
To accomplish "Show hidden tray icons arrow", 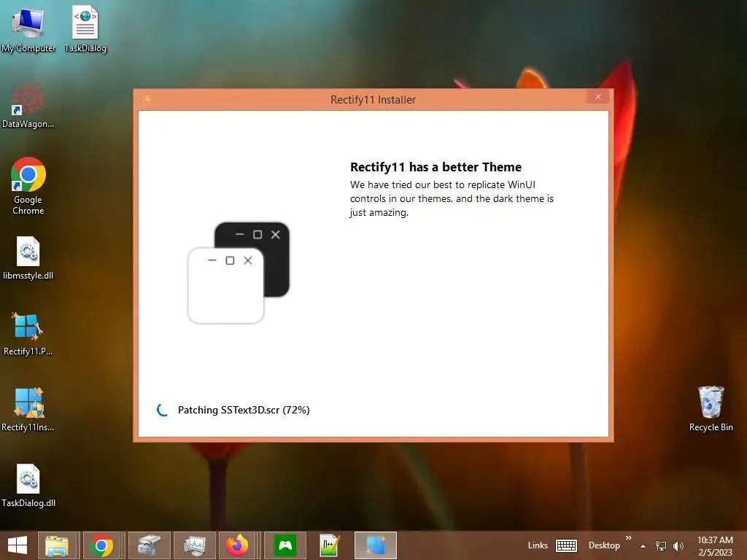I will [x=643, y=546].
